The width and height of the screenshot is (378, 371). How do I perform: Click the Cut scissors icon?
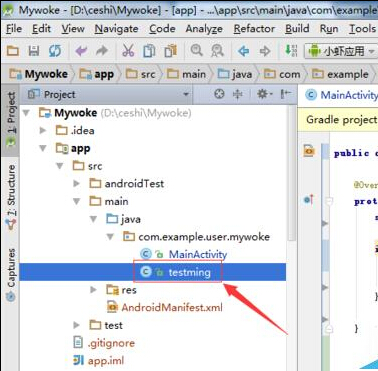(x=128, y=51)
